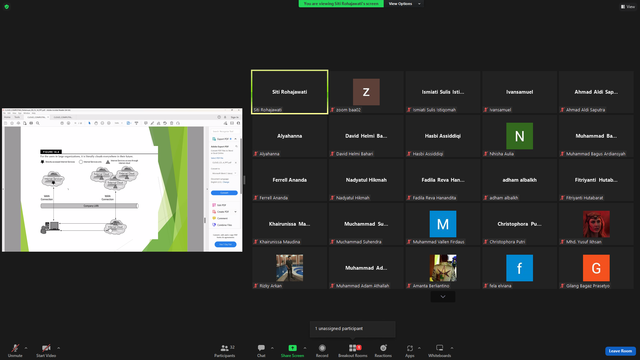Click the shared PDF slide content
Screen dimensions: 640x360
point(104,189)
